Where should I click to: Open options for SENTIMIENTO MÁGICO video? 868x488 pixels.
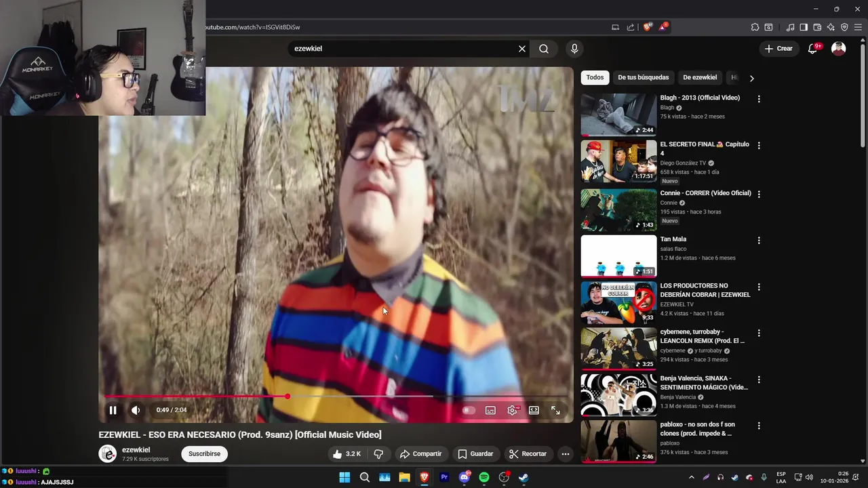[x=759, y=380]
